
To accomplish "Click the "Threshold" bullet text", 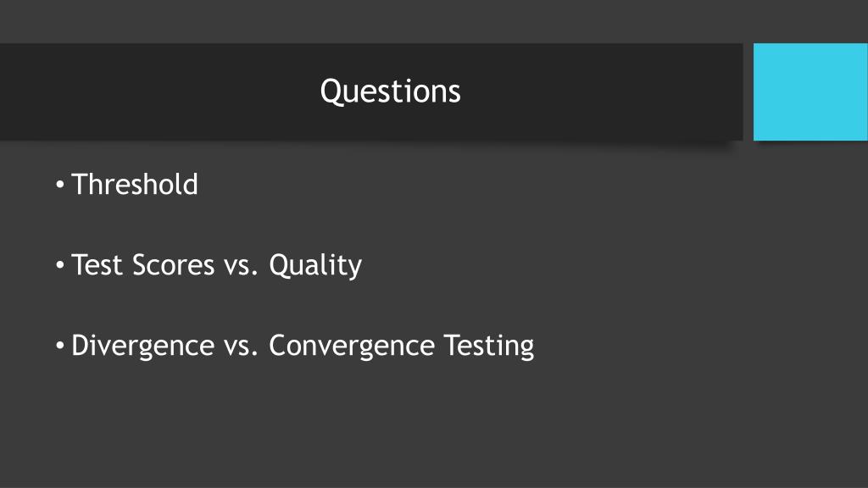I will 135,184.
